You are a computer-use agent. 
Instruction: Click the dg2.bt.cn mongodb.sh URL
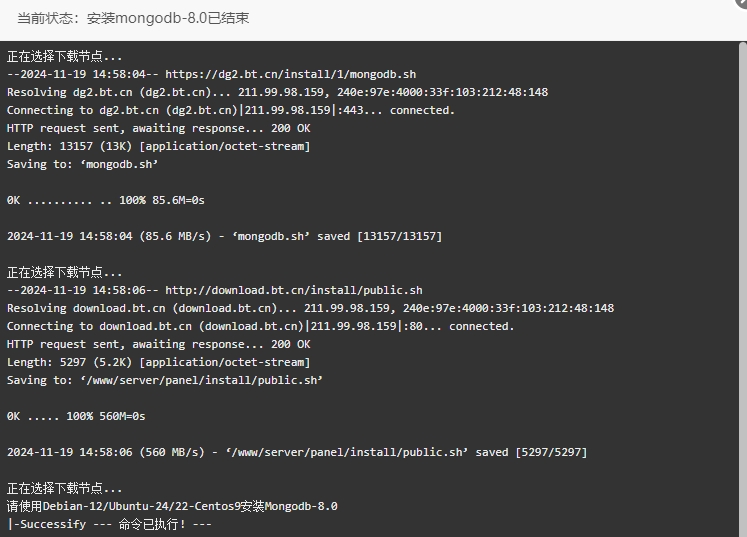[291, 74]
